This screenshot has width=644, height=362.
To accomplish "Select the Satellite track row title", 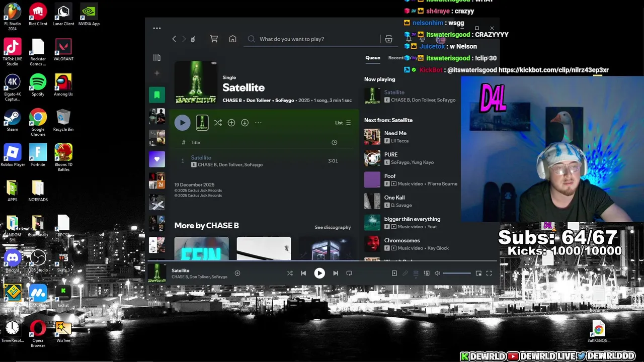I will 201,157.
